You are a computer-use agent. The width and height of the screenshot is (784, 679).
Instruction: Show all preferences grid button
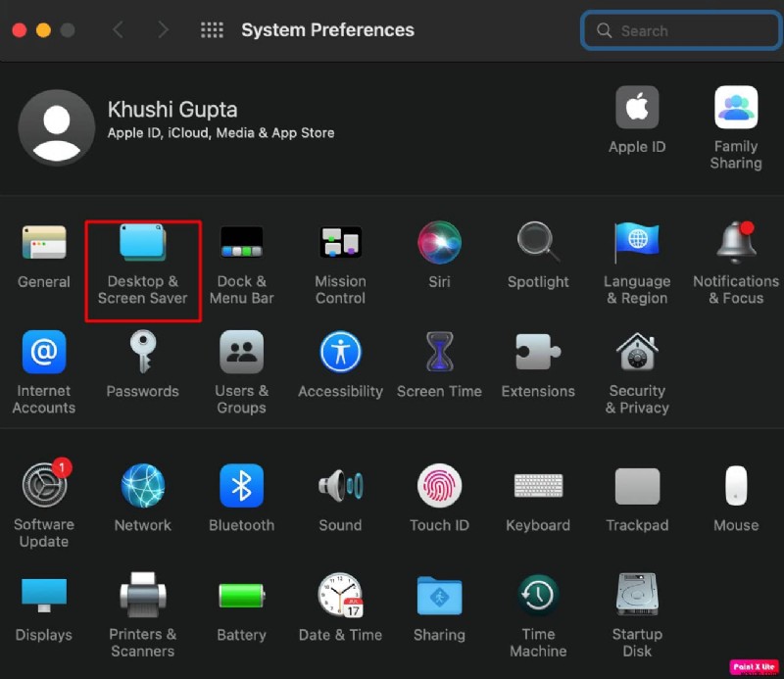pyautogui.click(x=212, y=30)
